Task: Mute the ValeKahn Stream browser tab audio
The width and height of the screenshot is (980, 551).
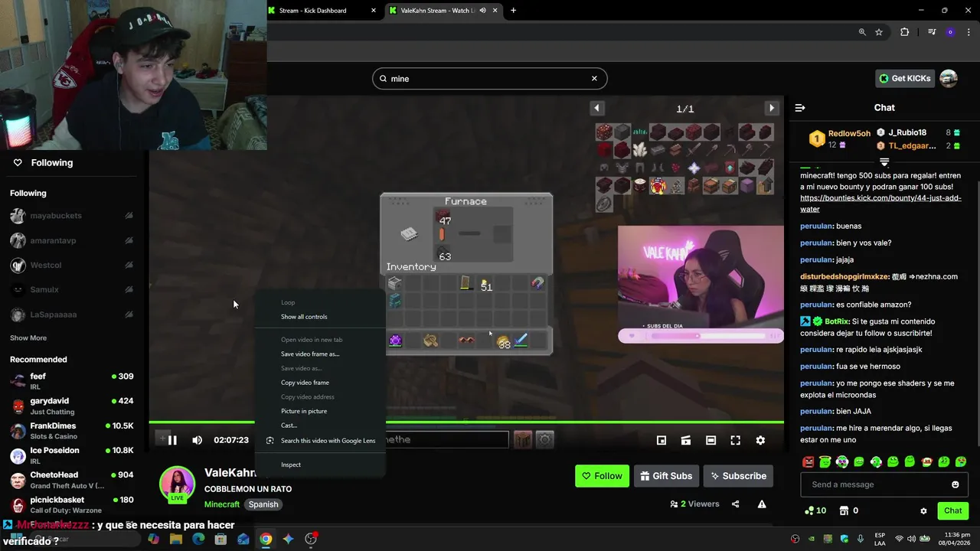Action: (x=482, y=11)
